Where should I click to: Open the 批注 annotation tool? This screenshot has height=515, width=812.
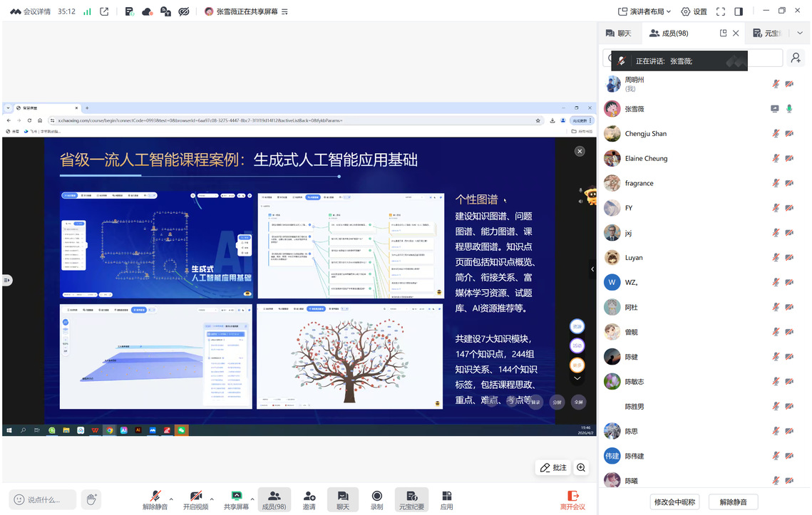pos(554,467)
